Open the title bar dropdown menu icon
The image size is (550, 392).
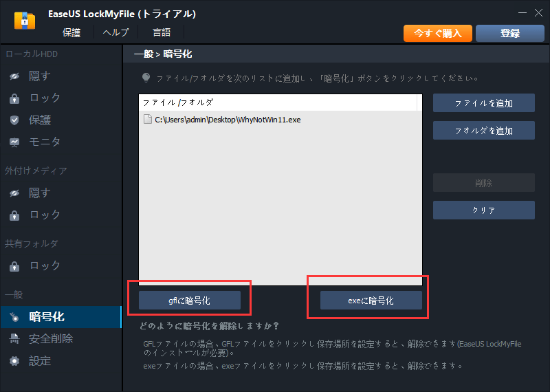coord(498,13)
